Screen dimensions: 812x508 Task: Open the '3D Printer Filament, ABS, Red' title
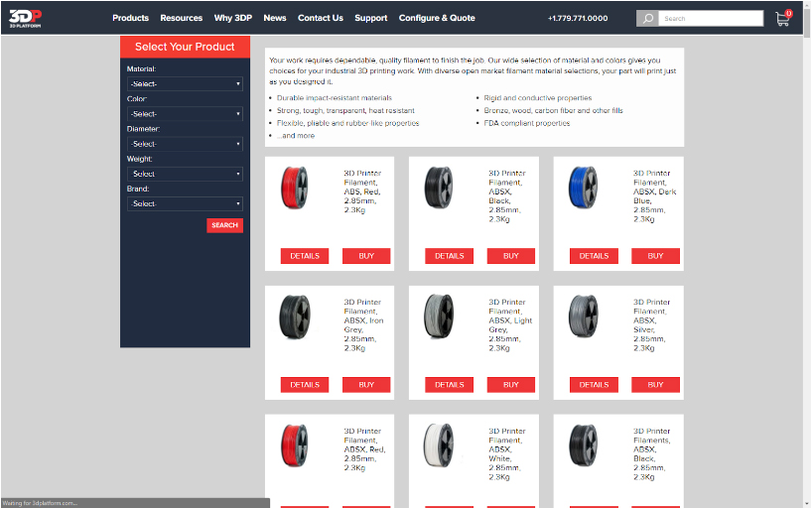(x=362, y=191)
